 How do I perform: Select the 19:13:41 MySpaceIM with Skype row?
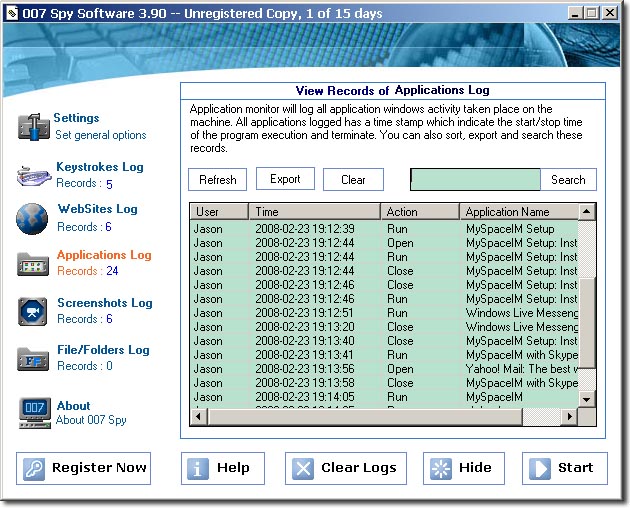(x=384, y=355)
